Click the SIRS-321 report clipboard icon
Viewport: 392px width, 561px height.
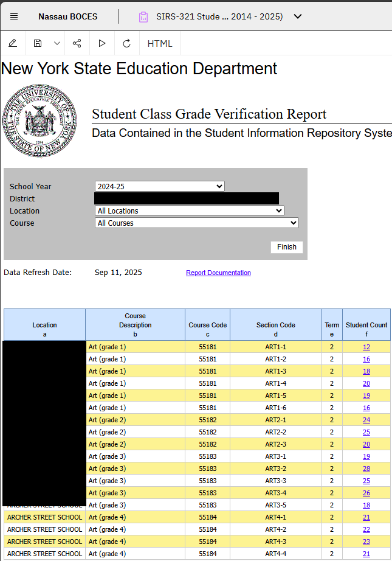coord(143,17)
